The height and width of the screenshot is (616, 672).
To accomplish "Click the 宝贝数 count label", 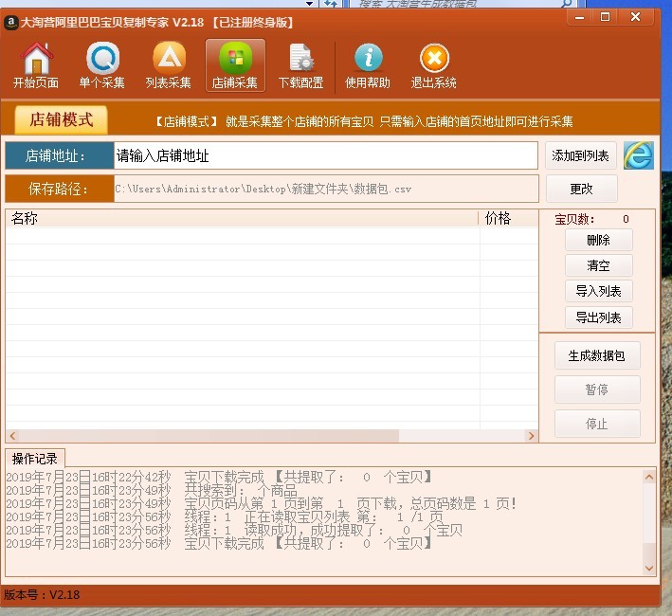I will [574, 219].
